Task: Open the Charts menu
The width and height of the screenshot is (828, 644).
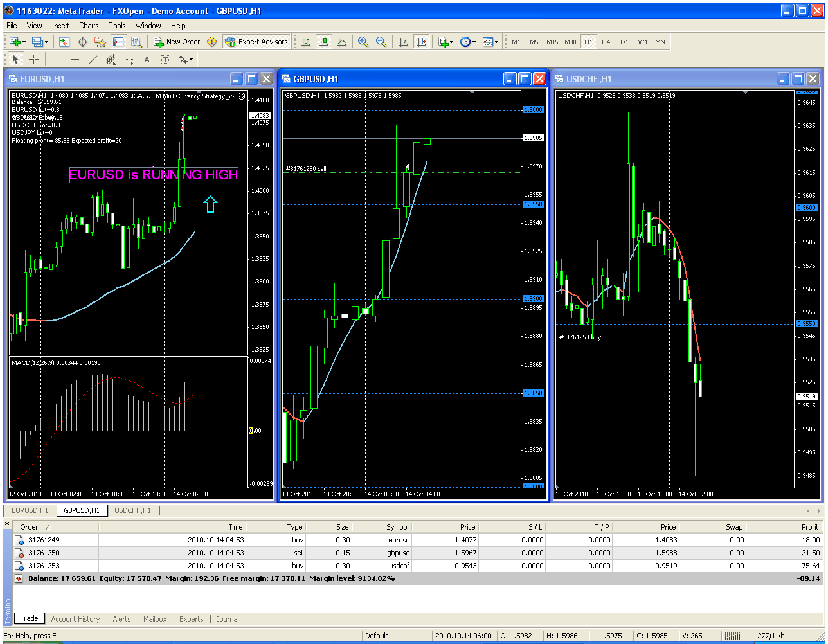Action: (x=89, y=26)
